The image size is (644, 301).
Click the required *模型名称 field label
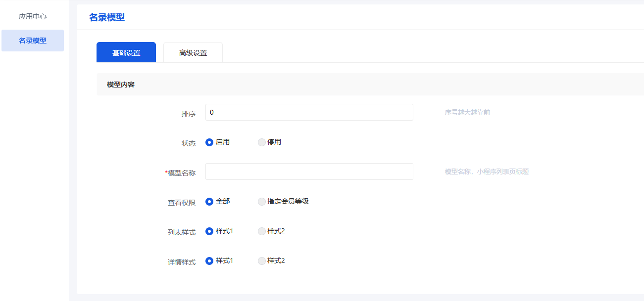pos(181,173)
